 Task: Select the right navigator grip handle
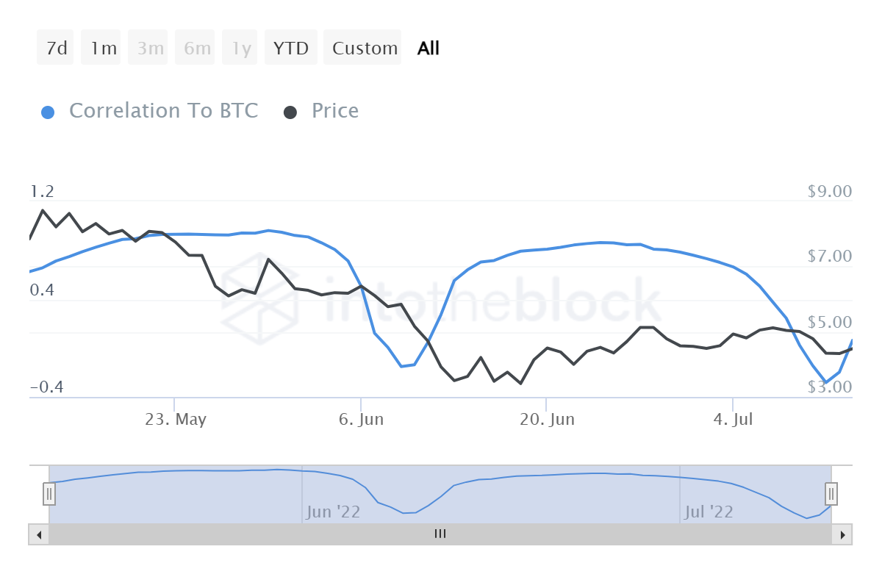click(x=830, y=494)
